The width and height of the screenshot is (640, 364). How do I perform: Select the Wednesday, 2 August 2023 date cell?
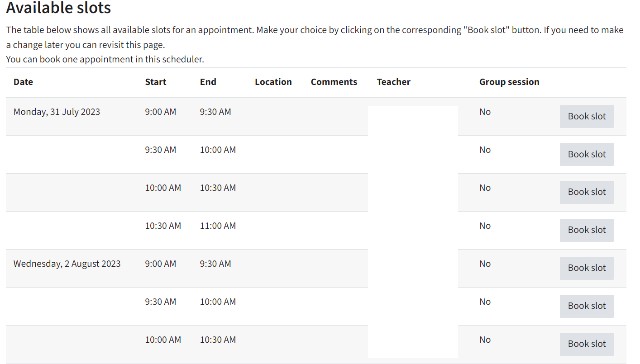67,264
